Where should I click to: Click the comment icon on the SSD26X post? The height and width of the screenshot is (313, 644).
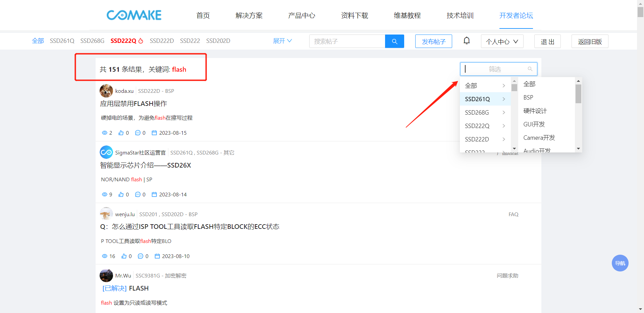(x=138, y=195)
